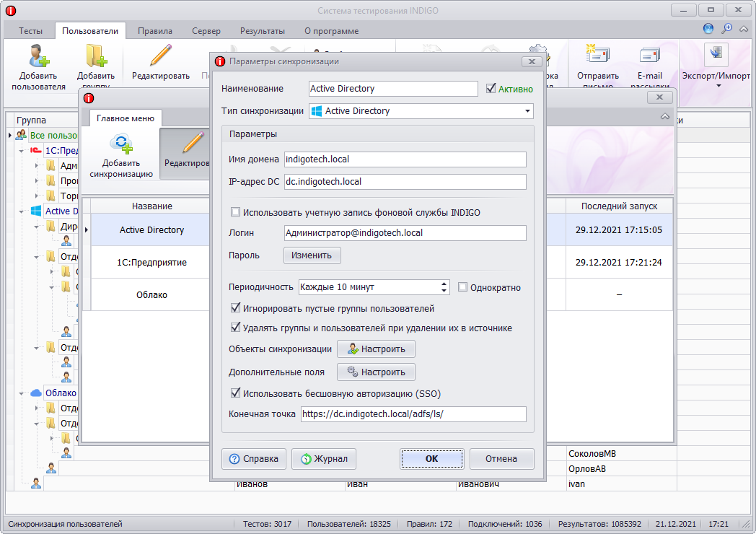756x534 pixels.
Task: Click the Наименование input field
Action: coord(393,89)
